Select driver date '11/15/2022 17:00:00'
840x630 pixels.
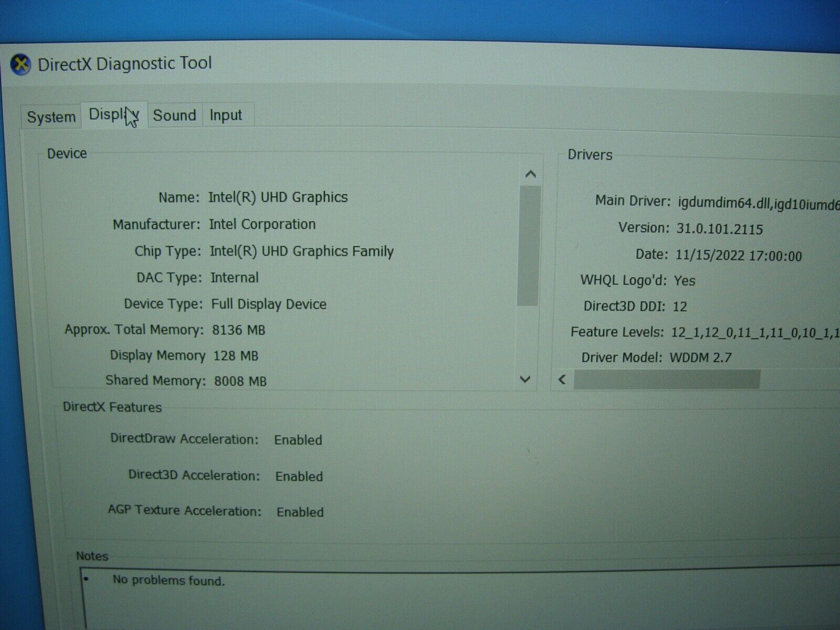[x=739, y=256]
